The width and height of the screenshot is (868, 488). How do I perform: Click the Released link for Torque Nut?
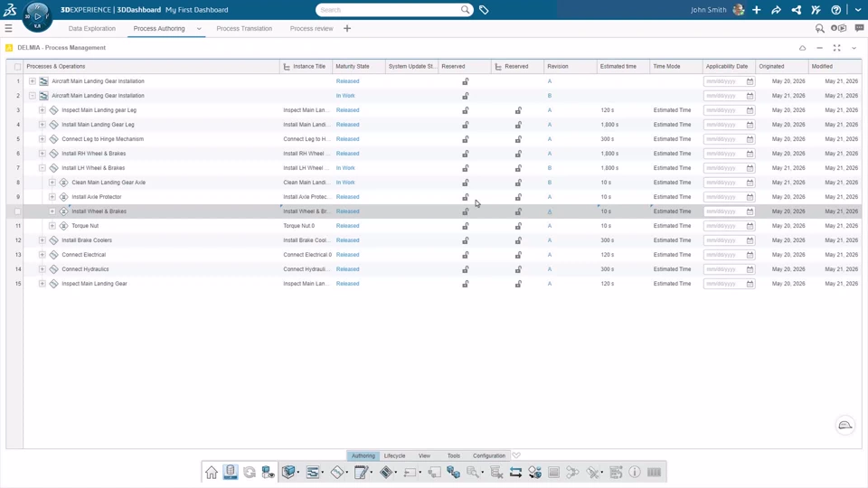click(x=347, y=226)
